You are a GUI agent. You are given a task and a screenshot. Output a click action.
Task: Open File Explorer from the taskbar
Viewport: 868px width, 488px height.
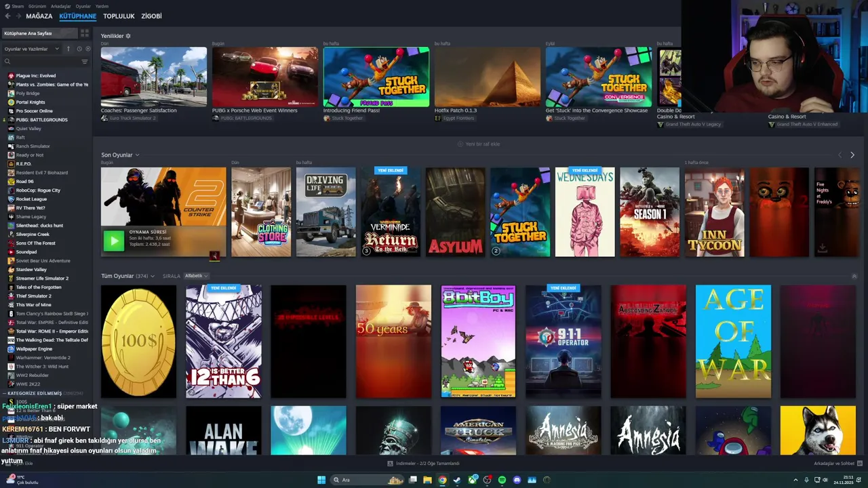click(x=427, y=480)
